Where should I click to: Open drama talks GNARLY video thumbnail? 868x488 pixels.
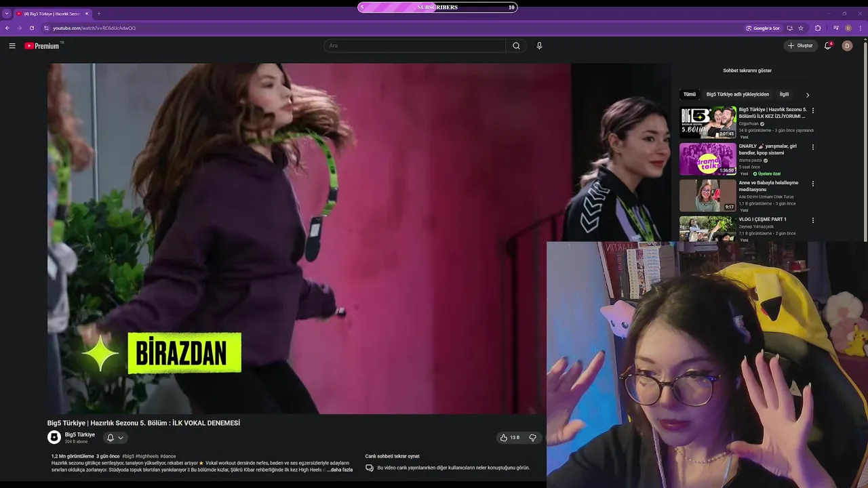point(707,159)
